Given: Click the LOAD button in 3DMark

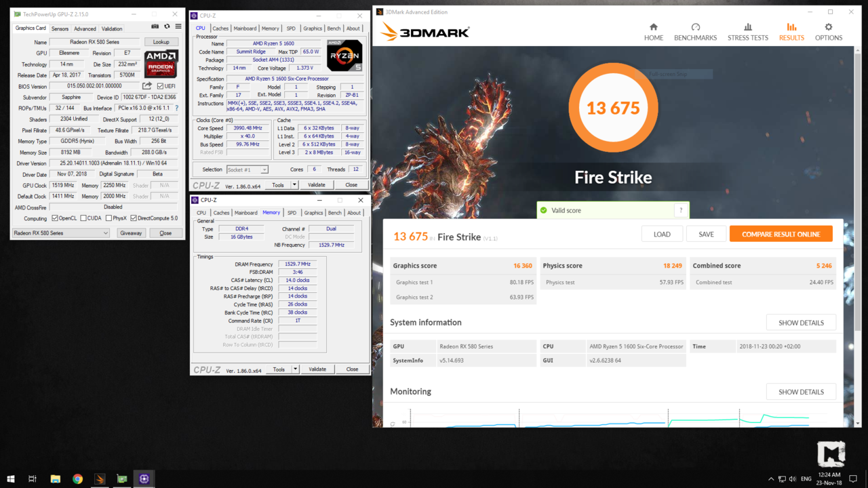Looking at the screenshot, I should (x=662, y=234).
